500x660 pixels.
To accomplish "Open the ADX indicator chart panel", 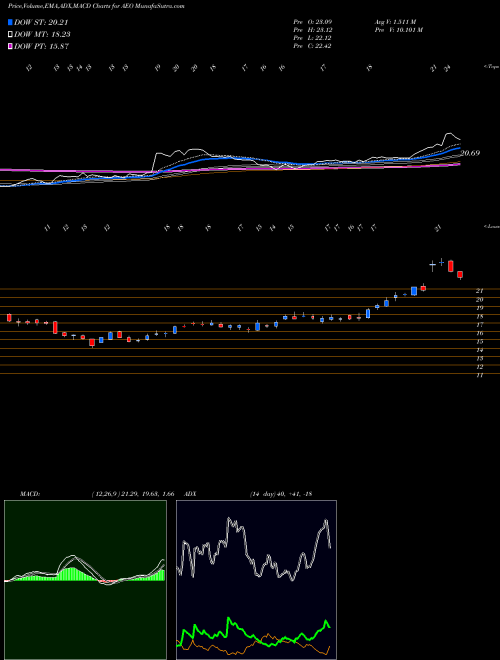I will coord(256,580).
